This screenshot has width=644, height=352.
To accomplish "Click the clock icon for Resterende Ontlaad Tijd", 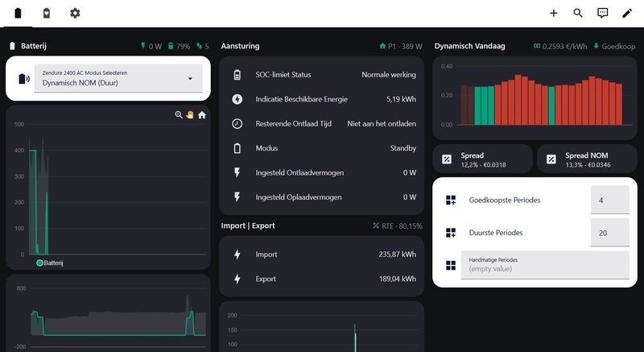I will coord(237,123).
